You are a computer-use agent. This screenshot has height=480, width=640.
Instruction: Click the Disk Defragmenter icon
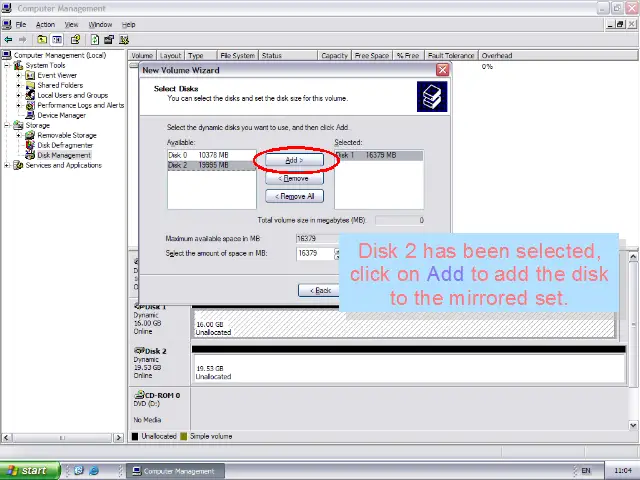[x=30, y=145]
